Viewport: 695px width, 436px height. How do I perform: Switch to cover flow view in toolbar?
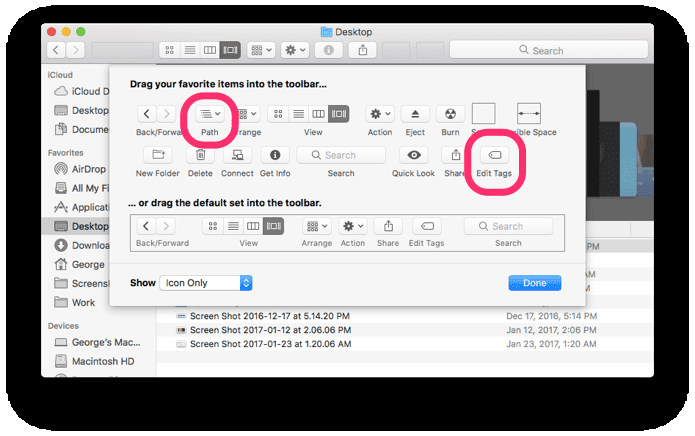(230, 50)
